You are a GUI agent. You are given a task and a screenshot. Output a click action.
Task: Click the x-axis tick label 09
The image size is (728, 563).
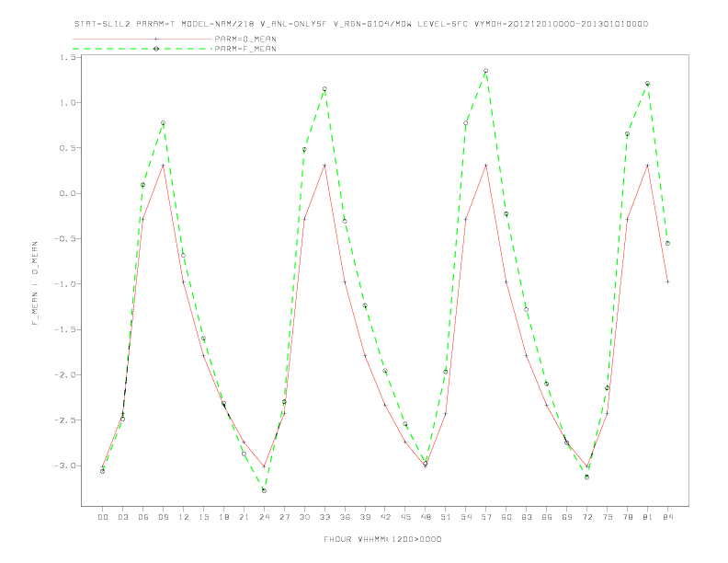click(163, 517)
